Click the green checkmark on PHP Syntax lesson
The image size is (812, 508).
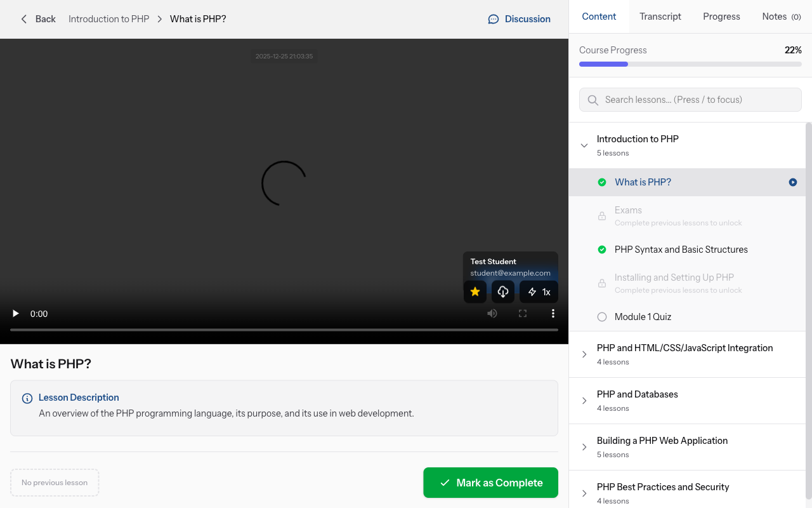(601, 249)
